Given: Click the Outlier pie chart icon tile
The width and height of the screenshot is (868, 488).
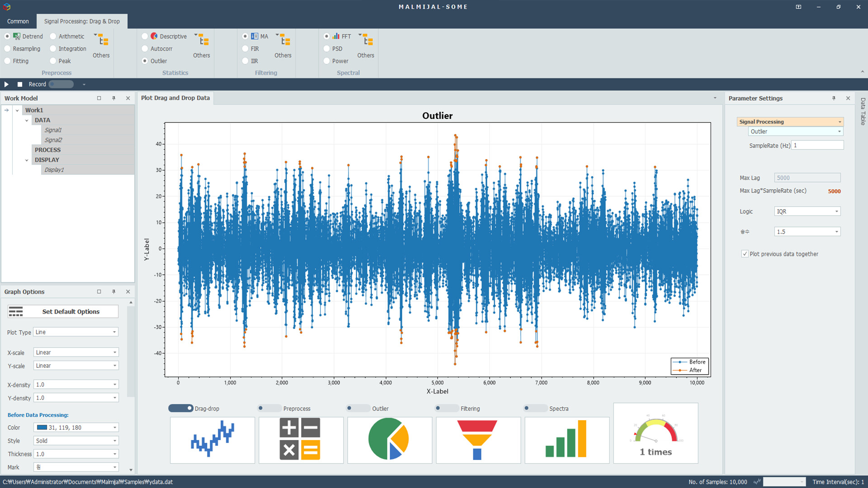Looking at the screenshot, I should (389, 440).
